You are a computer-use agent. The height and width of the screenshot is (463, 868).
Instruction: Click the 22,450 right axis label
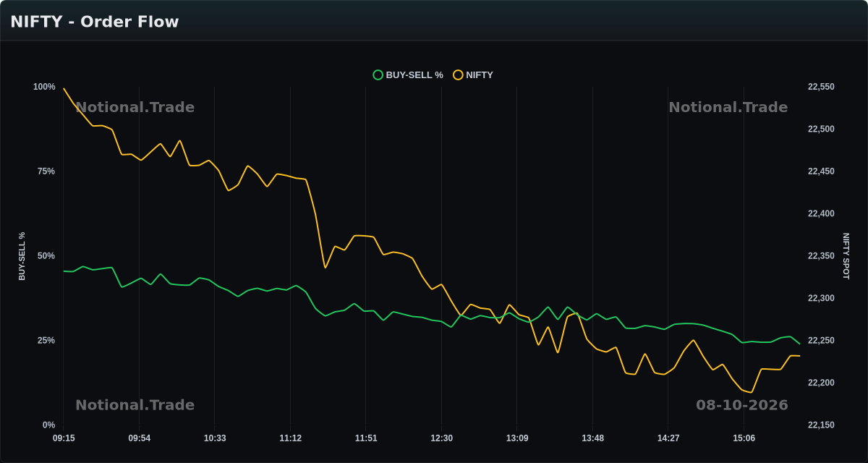click(821, 171)
